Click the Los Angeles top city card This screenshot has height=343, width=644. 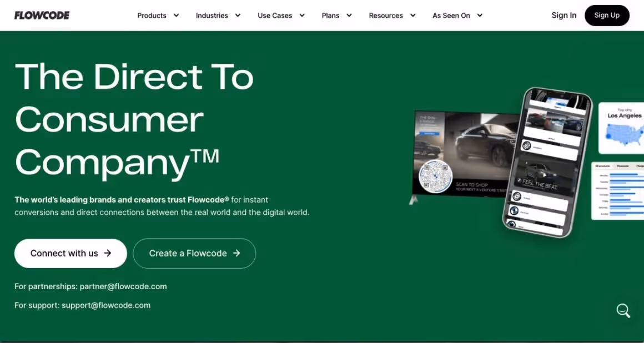(621, 128)
